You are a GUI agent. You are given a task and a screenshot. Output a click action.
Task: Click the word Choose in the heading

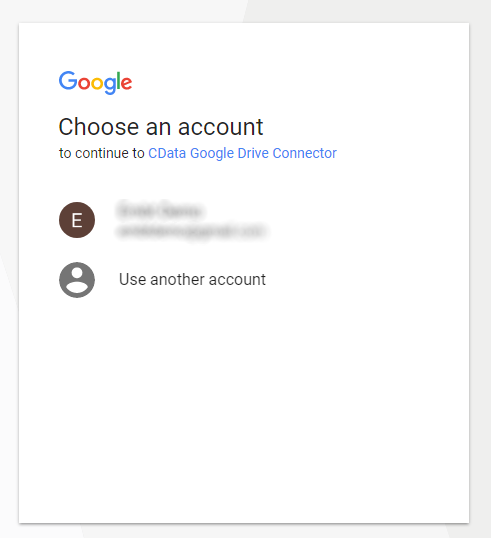click(x=99, y=127)
